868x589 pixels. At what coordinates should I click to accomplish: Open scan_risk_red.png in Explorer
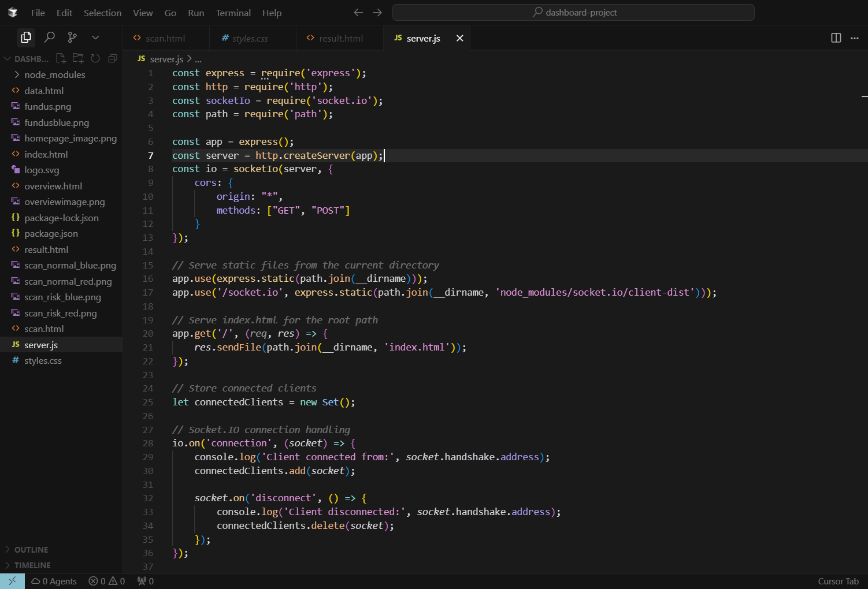[61, 313]
